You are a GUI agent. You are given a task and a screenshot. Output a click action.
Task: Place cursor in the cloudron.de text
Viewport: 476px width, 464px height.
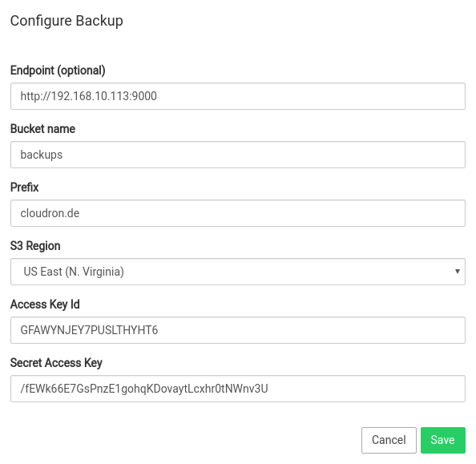click(50, 213)
